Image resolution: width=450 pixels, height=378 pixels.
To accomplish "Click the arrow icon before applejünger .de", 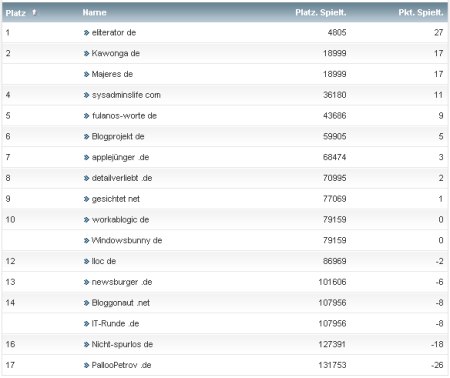I will 87,157.
